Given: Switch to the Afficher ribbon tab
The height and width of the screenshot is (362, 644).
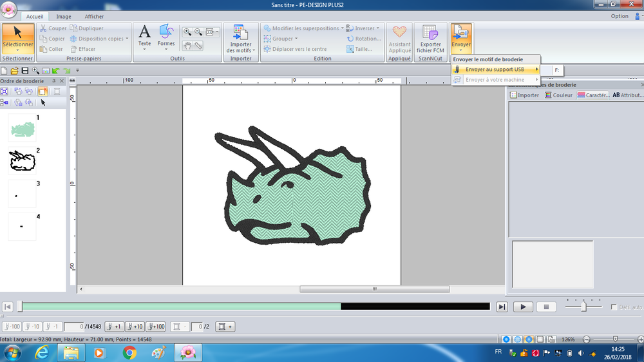Looking at the screenshot, I should 94,17.
